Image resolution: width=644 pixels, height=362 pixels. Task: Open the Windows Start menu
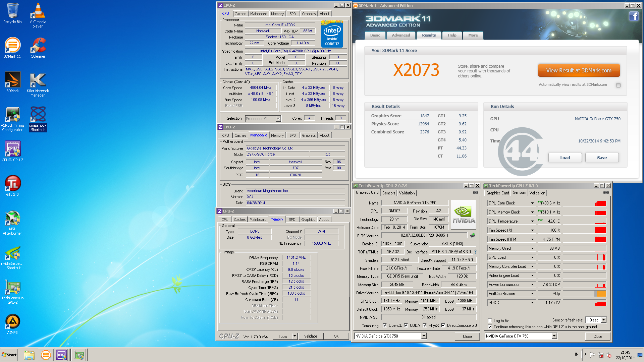coord(9,355)
